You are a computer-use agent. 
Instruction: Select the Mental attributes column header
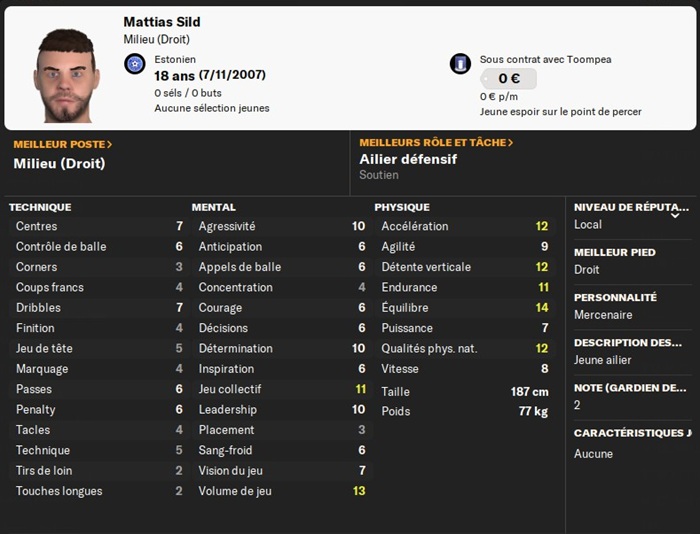[213, 207]
